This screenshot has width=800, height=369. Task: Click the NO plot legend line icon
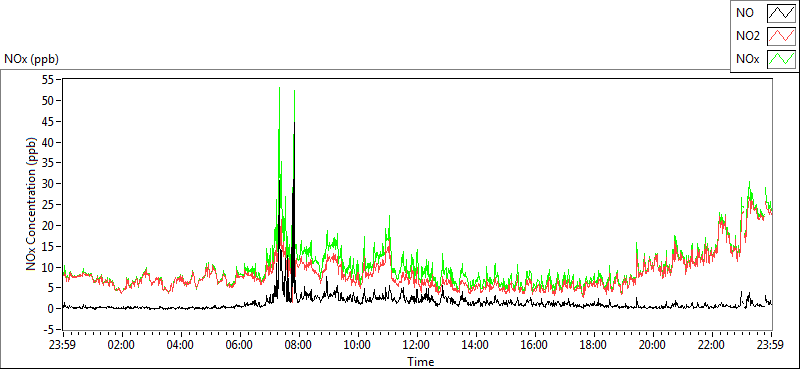point(782,12)
